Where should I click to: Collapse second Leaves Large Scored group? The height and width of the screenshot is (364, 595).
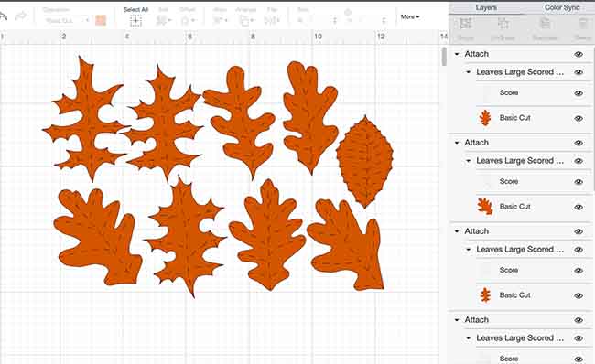[x=469, y=161]
